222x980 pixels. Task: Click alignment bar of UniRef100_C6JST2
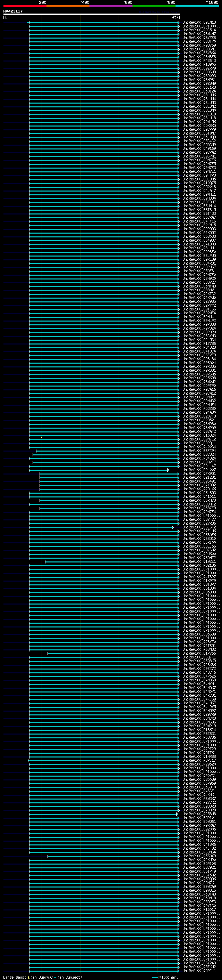[x=101, y=528]
